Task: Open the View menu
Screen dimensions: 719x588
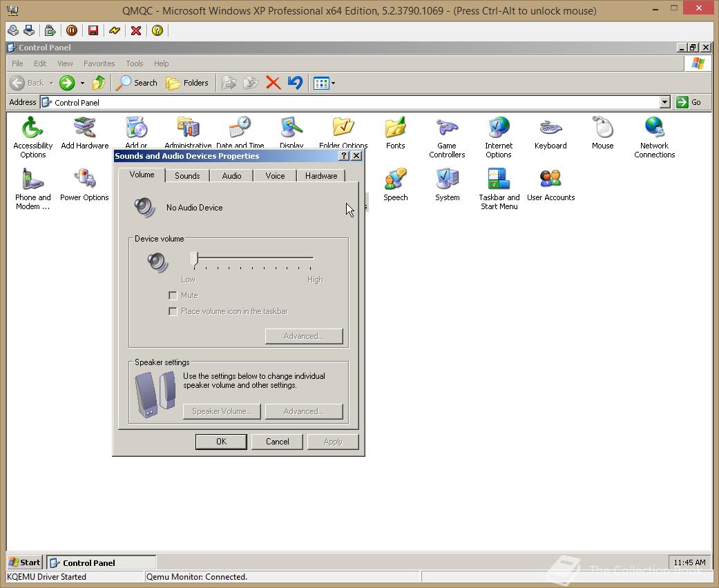Action: (x=65, y=63)
